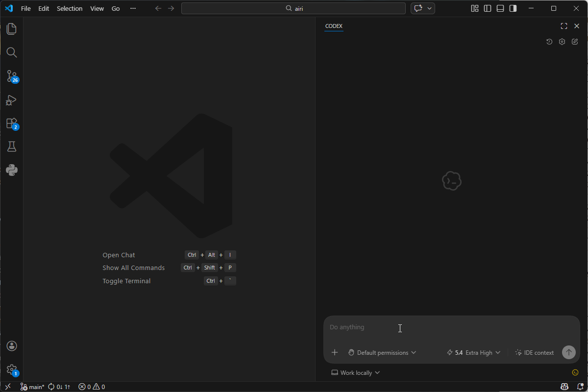This screenshot has width=588, height=392.
Task: Open Source Control view with 26 changes
Action: (x=12, y=76)
